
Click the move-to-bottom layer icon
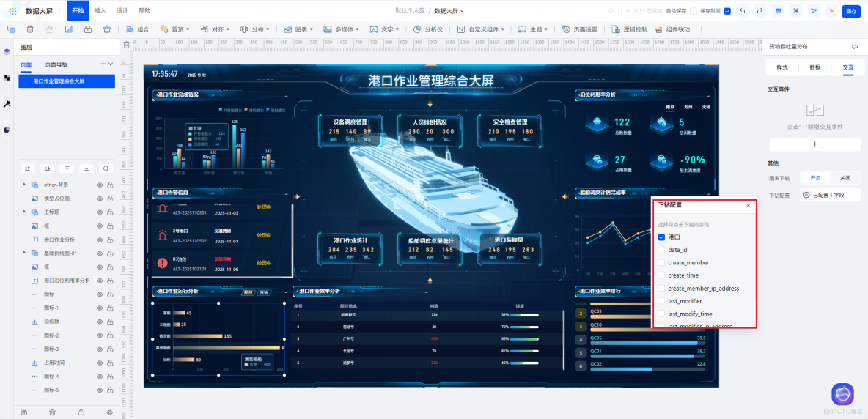(86, 168)
